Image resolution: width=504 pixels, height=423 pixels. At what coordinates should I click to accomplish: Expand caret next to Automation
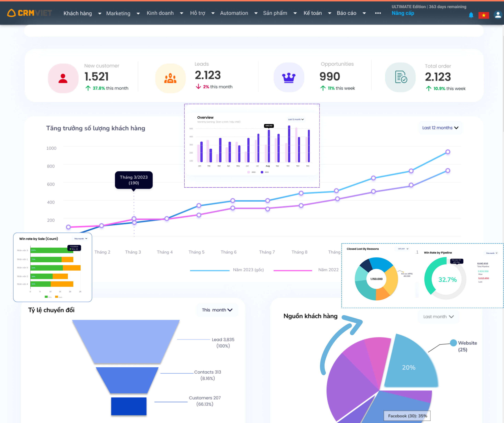pyautogui.click(x=256, y=13)
